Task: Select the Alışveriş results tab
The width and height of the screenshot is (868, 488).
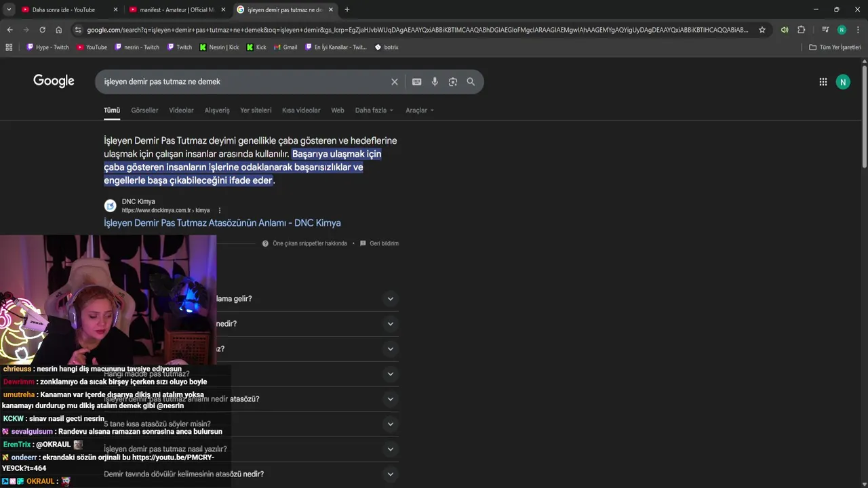Action: pos(217,110)
